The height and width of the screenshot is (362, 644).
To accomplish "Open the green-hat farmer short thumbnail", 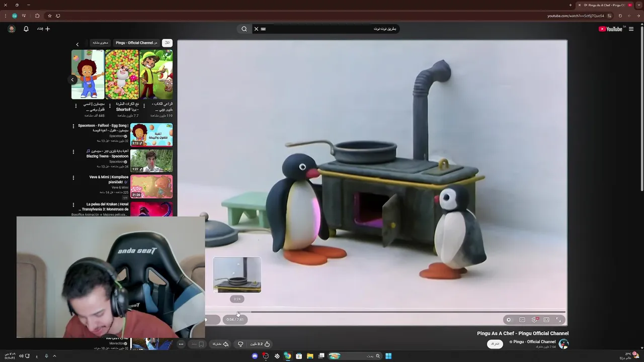I will click(156, 74).
